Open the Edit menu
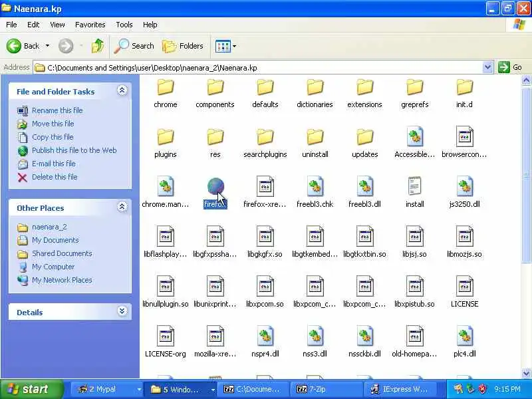Screen dimensions: 532x399 coord(33,25)
